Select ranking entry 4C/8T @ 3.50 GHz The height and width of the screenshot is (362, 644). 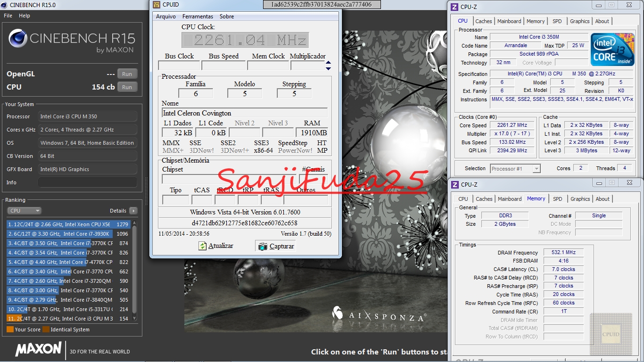tap(68, 243)
